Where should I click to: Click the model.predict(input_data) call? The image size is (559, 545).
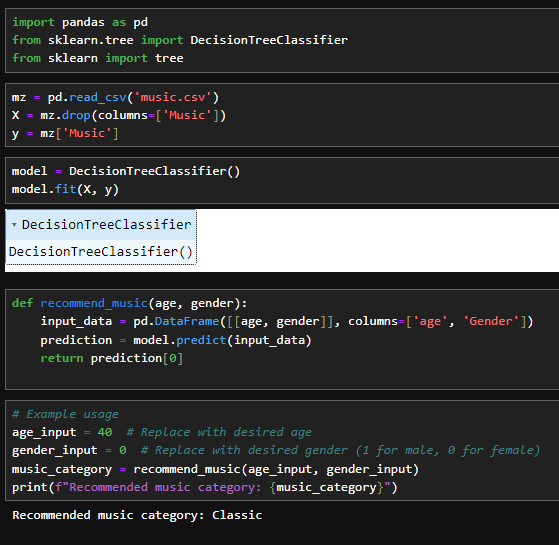click(x=222, y=340)
